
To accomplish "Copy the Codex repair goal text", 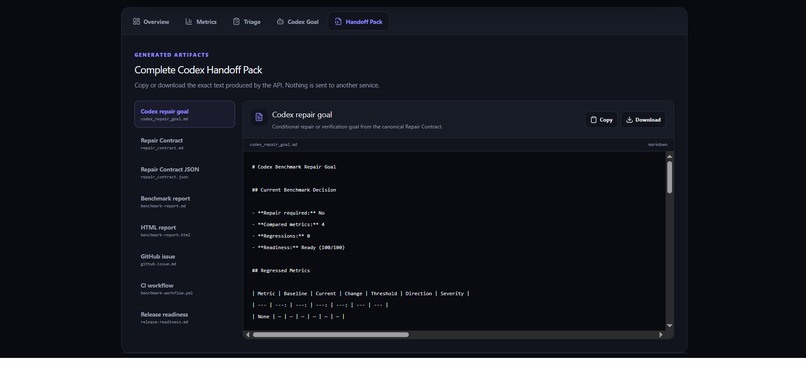I will [601, 120].
